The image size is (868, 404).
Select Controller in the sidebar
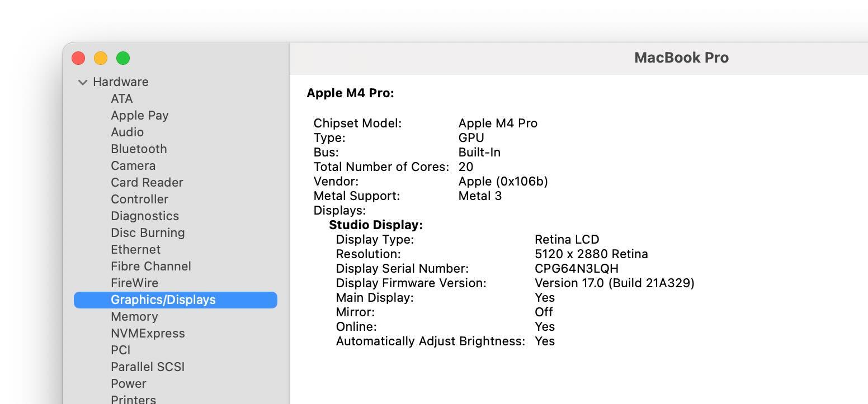[139, 199]
